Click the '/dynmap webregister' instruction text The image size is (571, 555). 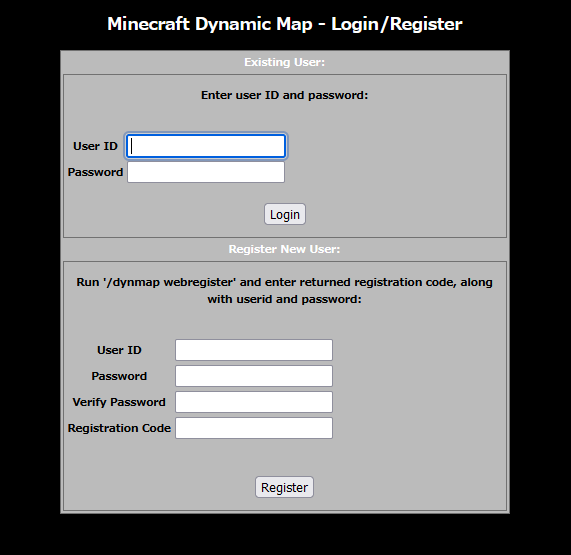coord(284,291)
